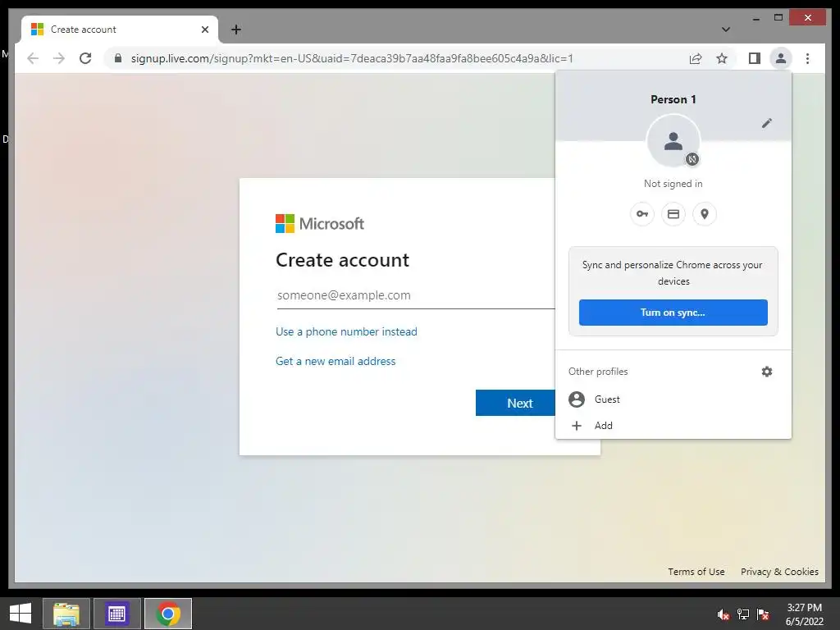Click the email address input field
Screen dimensions: 840x630
[x=416, y=295]
